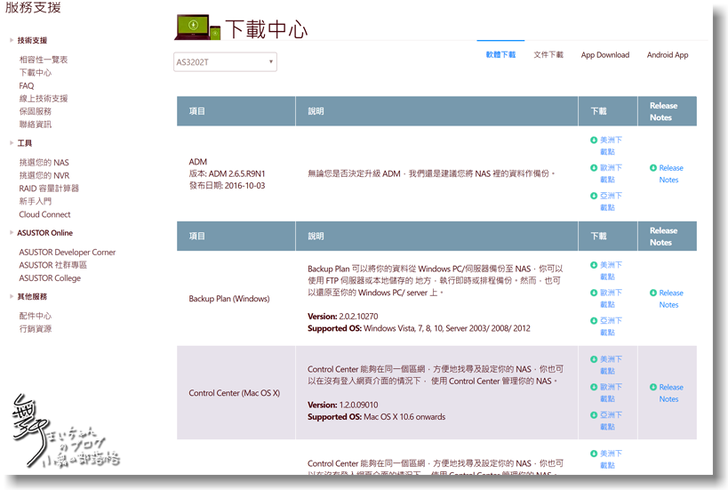
Task: Click Backup Plan Release Notes icon
Action: tap(653, 293)
